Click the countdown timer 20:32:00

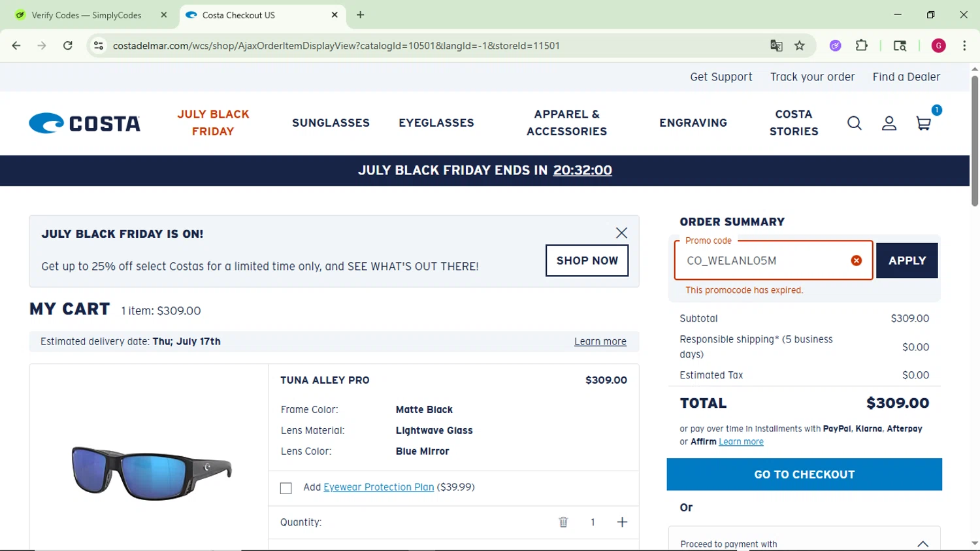582,171
